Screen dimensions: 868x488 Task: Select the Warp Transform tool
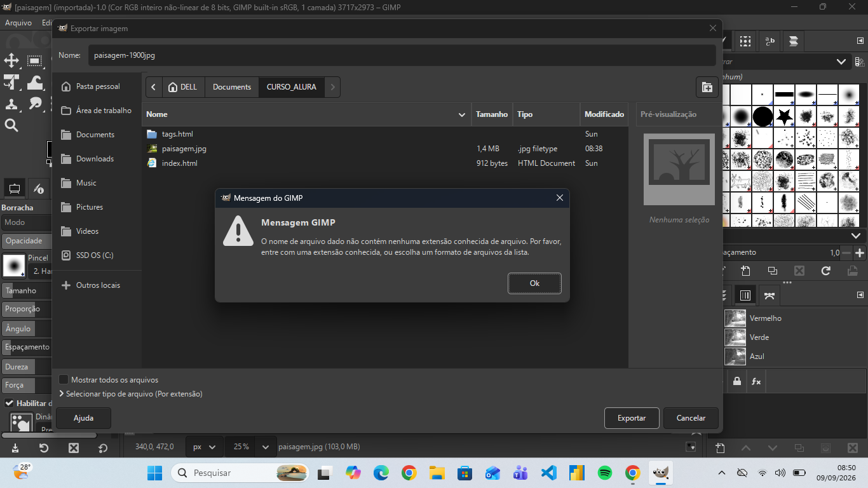tap(35, 82)
